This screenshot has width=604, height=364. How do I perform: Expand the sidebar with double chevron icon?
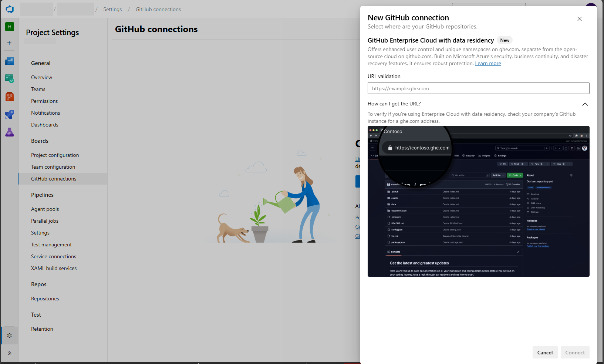pyautogui.click(x=10, y=353)
